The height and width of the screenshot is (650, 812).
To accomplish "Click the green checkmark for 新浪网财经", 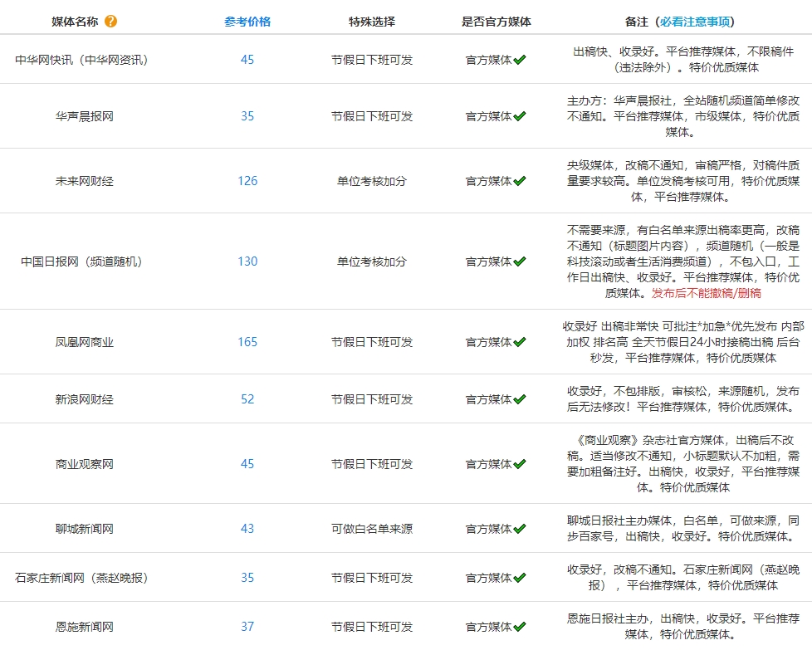I will (x=520, y=398).
